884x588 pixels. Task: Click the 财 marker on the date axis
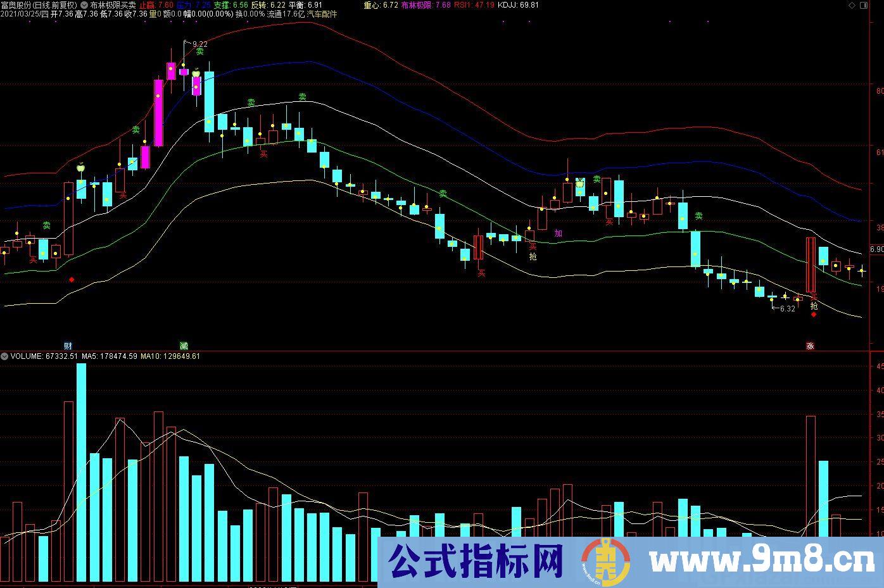tap(68, 346)
